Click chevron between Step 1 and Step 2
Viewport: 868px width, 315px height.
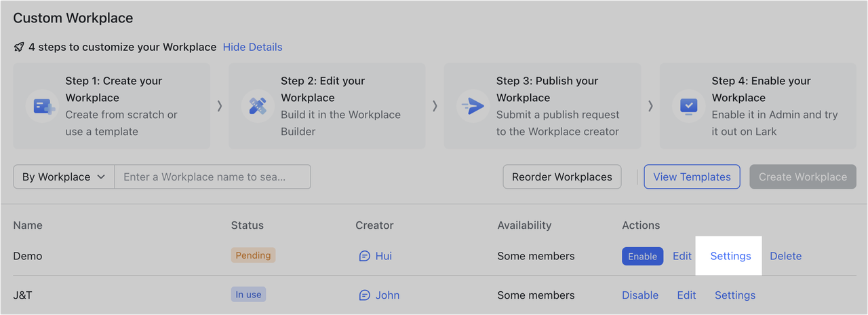pyautogui.click(x=219, y=106)
